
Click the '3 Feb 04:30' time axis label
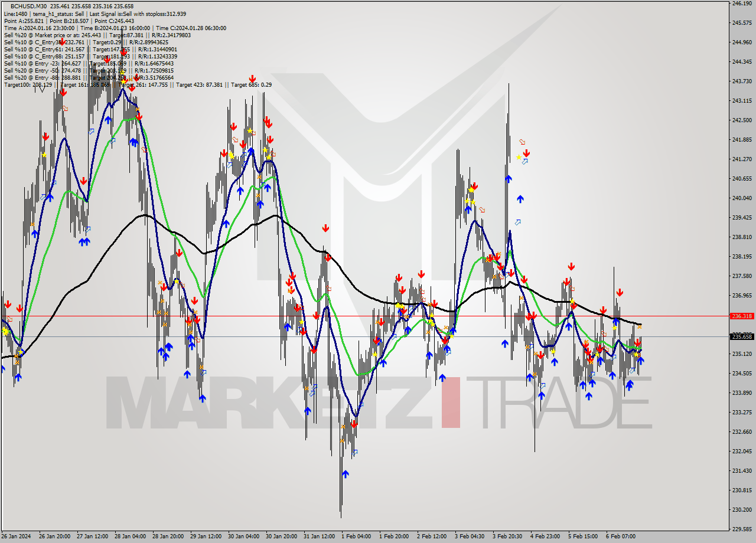pos(470,537)
